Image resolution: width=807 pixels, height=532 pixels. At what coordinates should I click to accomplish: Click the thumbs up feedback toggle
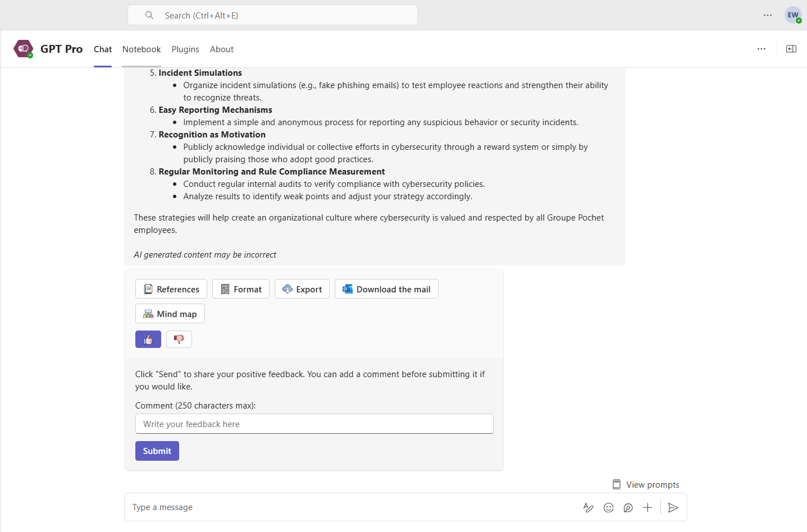pos(148,339)
